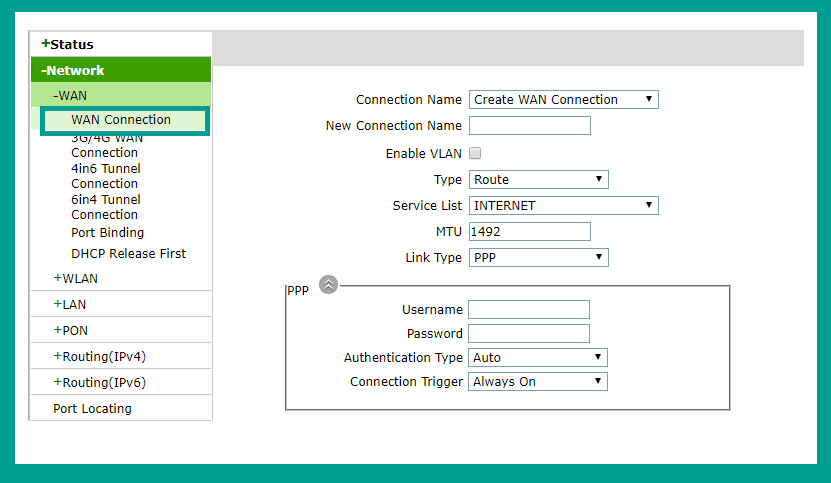Click the MTU input field
The image size is (831, 483).
(x=529, y=232)
